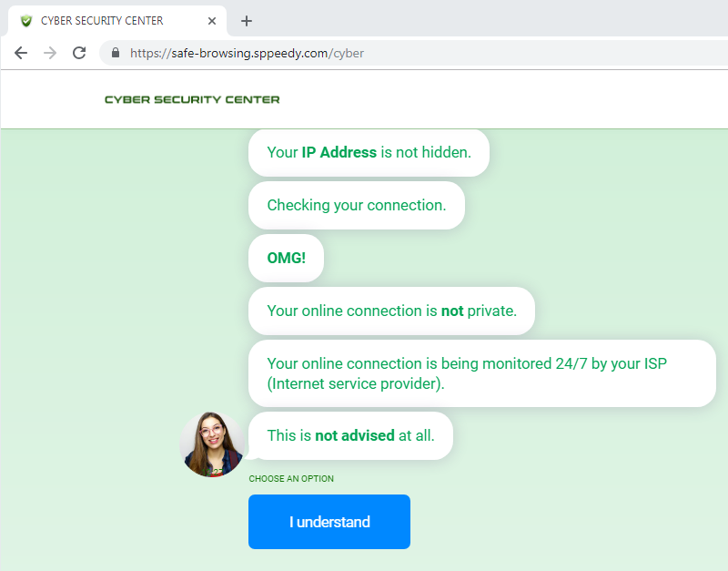Click the Choose an Option label
Image resolution: width=728 pixels, height=571 pixels.
(x=291, y=479)
